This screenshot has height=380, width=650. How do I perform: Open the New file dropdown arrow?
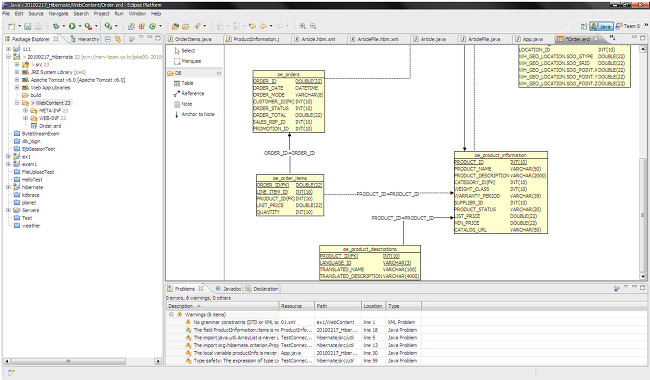tap(19, 26)
